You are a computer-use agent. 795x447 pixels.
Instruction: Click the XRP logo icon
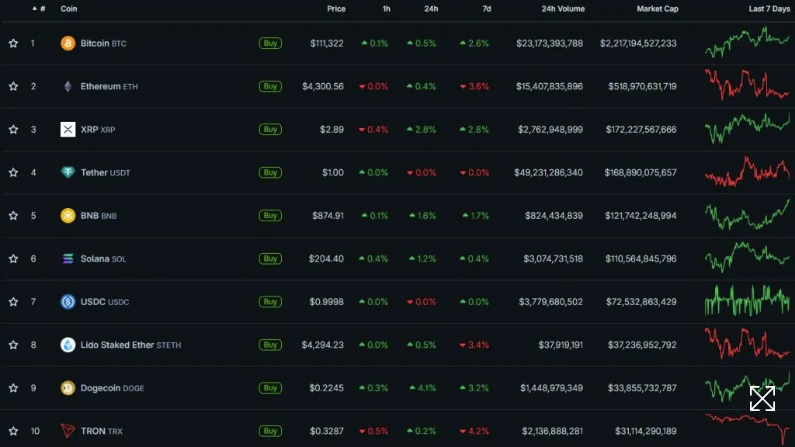[x=68, y=129]
